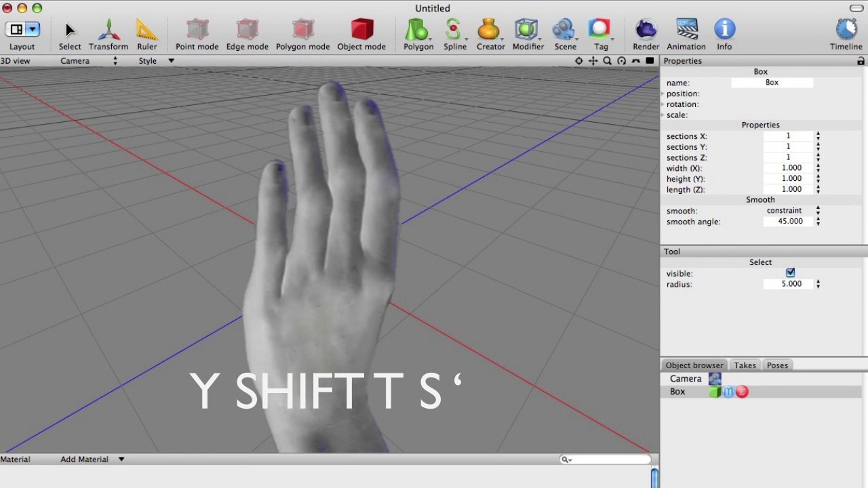Click the viewport rotate camera icon
The width and height of the screenshot is (868, 488).
point(621,61)
